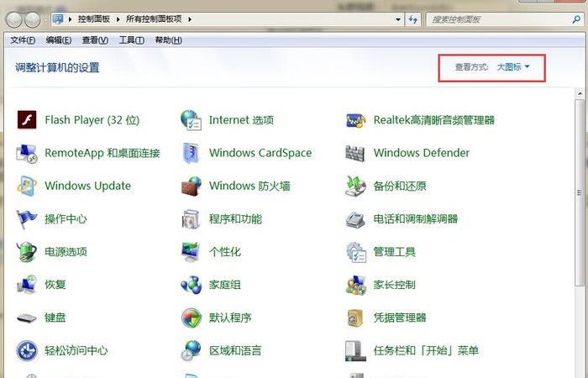Click the 家长控制 icon
Viewport: 588px width, 378px height.
[355, 285]
